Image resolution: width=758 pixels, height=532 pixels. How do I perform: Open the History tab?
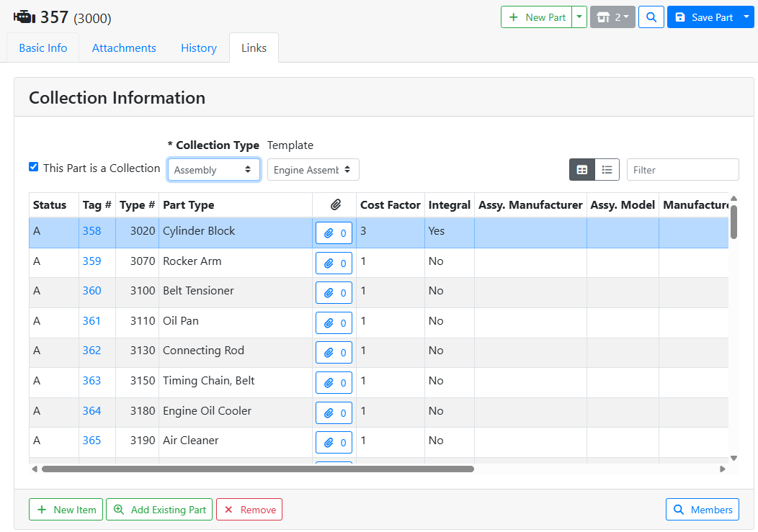click(199, 48)
